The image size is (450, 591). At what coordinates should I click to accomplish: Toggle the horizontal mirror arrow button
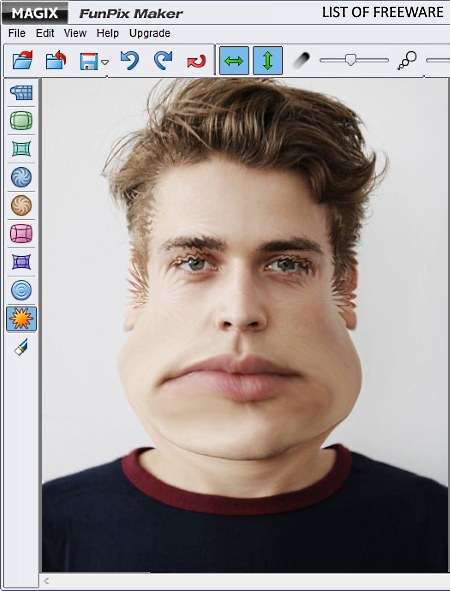coord(234,60)
